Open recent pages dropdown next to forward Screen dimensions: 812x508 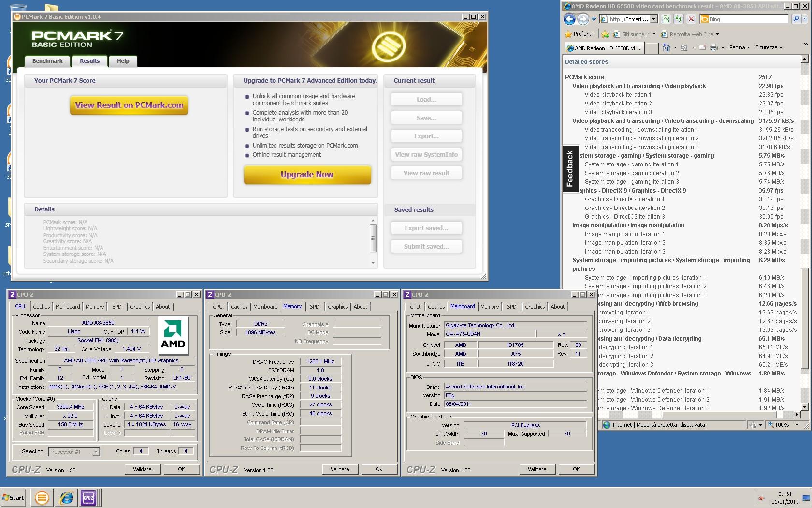point(593,19)
